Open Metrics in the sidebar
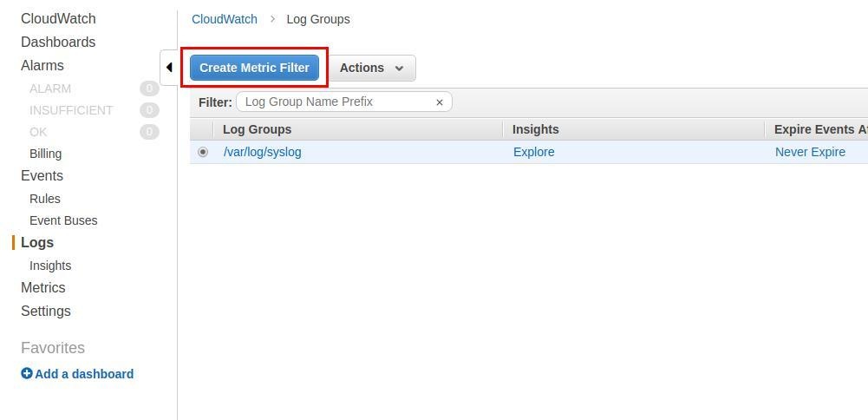This screenshot has width=868, height=420. point(43,287)
